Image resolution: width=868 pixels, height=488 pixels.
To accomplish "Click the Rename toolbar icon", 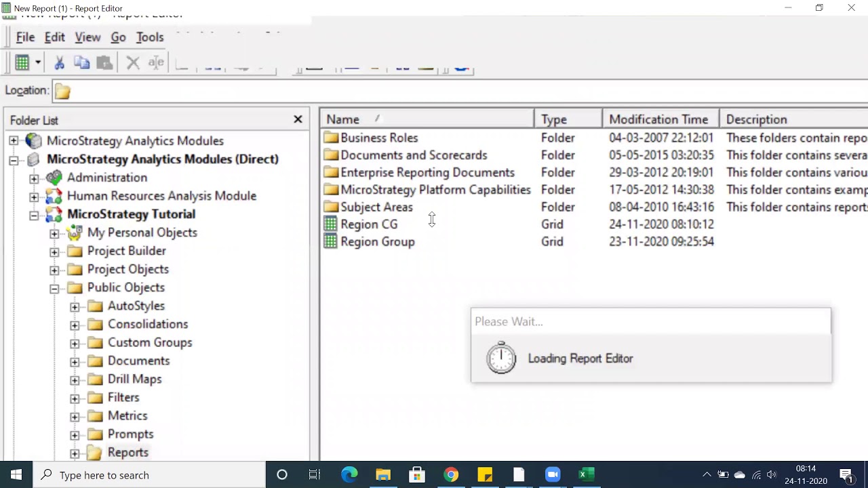I will click(x=156, y=63).
